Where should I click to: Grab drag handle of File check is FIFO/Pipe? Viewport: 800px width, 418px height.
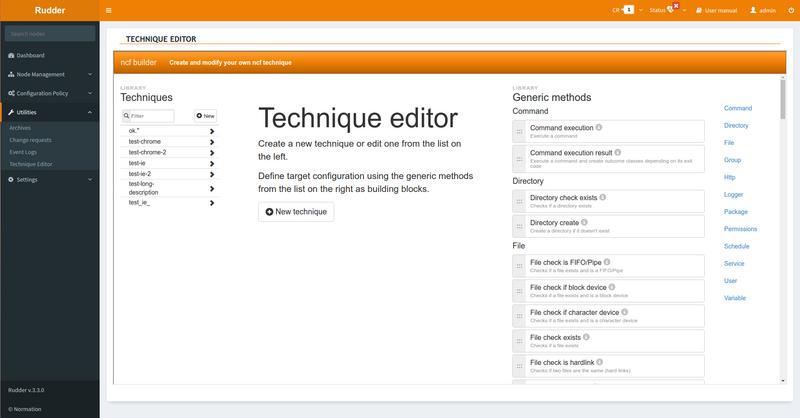tap(519, 266)
